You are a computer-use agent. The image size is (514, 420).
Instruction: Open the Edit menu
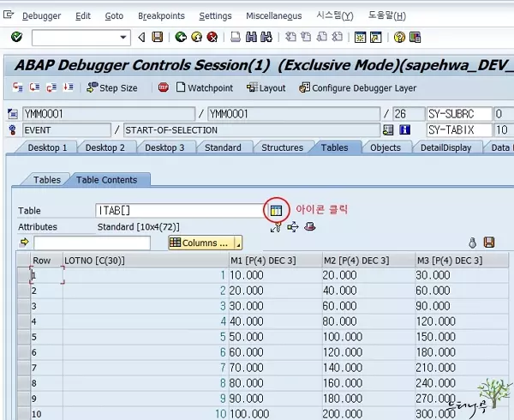[x=82, y=15]
